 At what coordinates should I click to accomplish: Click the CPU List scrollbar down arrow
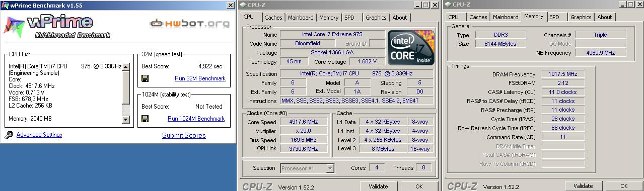[126, 120]
